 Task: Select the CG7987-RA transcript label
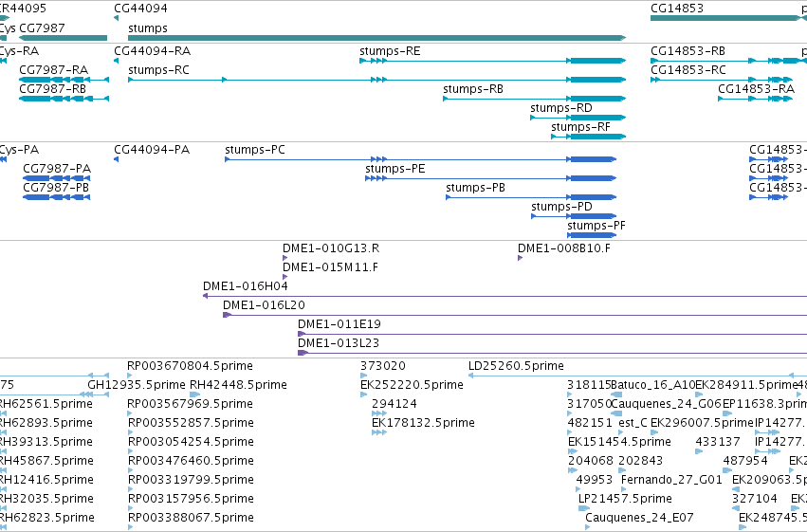tap(53, 70)
